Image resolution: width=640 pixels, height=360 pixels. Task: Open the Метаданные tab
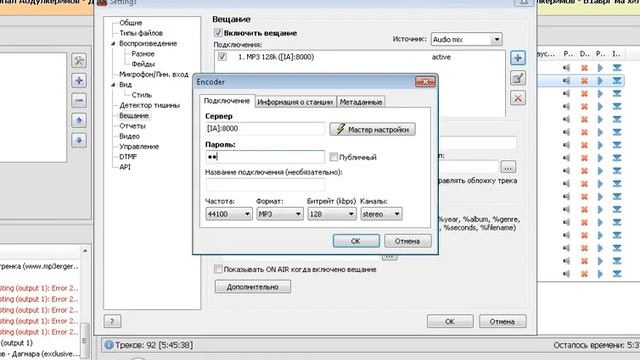coord(361,102)
